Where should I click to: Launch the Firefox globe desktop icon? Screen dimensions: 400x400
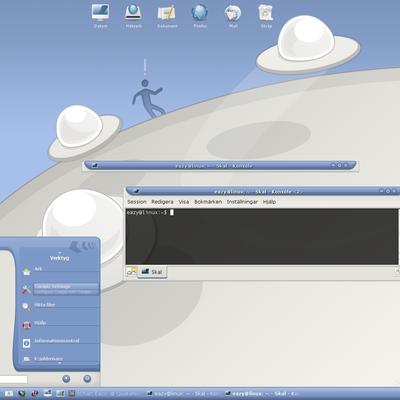(x=200, y=15)
